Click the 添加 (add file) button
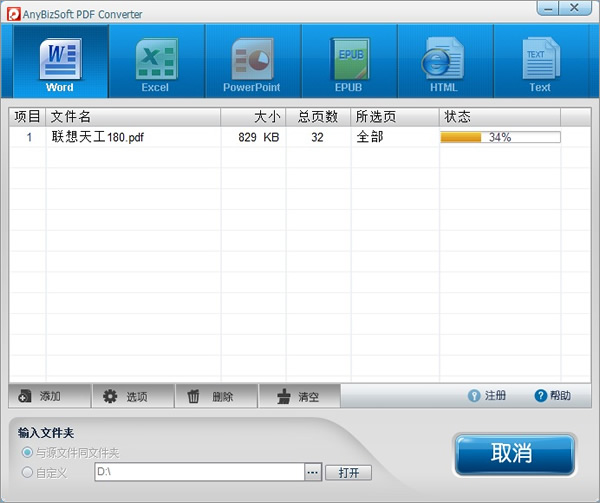Viewport: 600px width, 503px height. pyautogui.click(x=50, y=396)
